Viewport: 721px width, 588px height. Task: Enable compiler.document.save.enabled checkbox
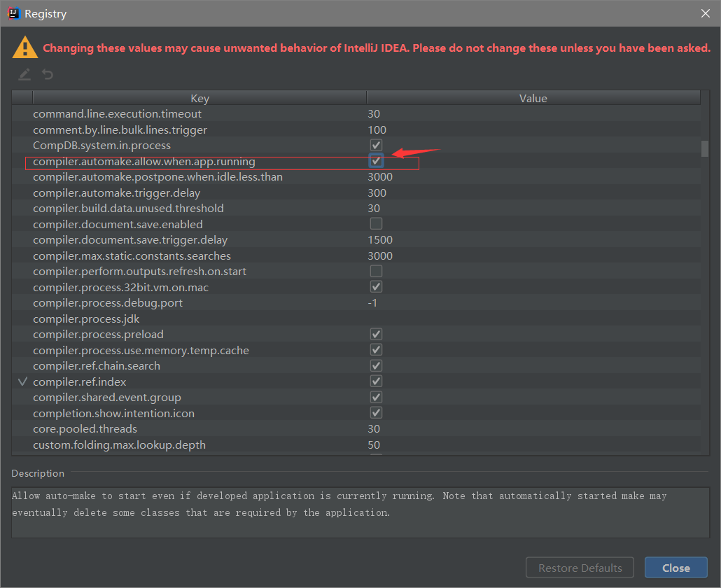coord(376,224)
